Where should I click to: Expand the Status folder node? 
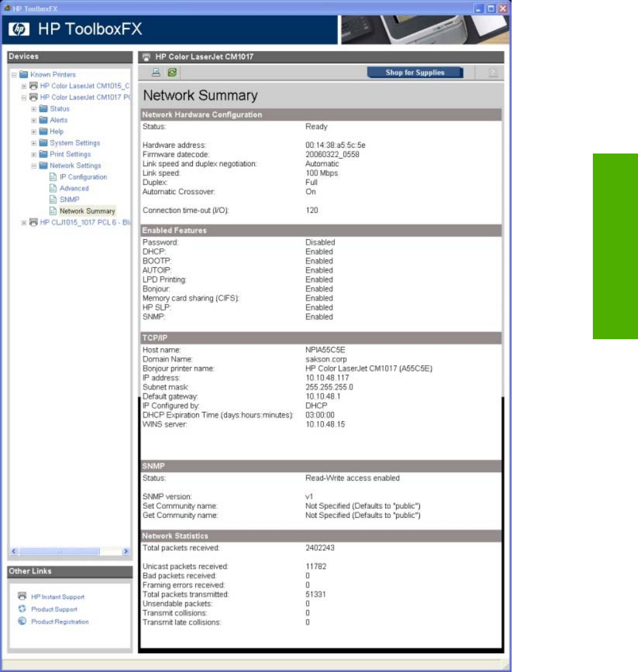pyautogui.click(x=34, y=109)
